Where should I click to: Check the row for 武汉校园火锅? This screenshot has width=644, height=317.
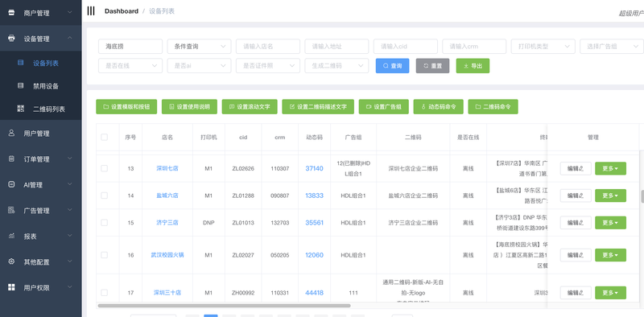tap(105, 255)
